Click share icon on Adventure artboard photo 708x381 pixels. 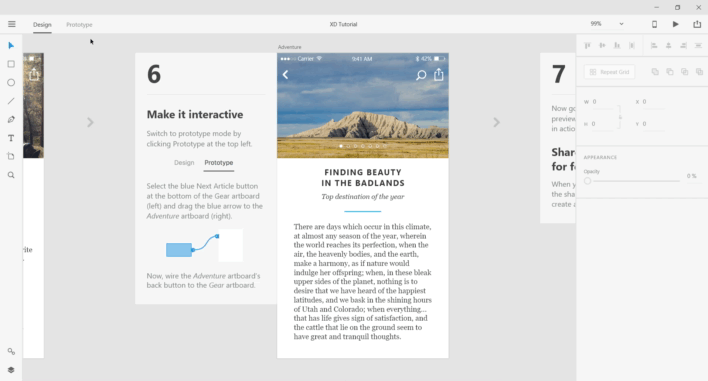(x=438, y=74)
